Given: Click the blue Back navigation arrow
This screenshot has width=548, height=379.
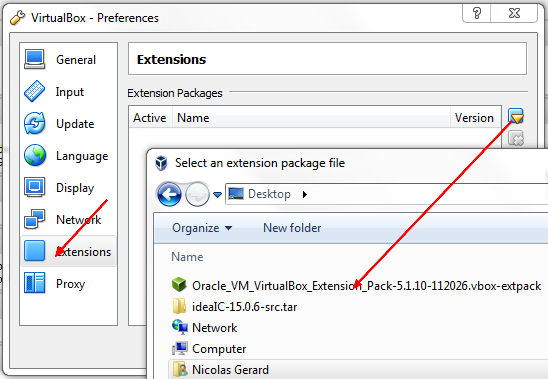Looking at the screenshot, I should point(169,194).
